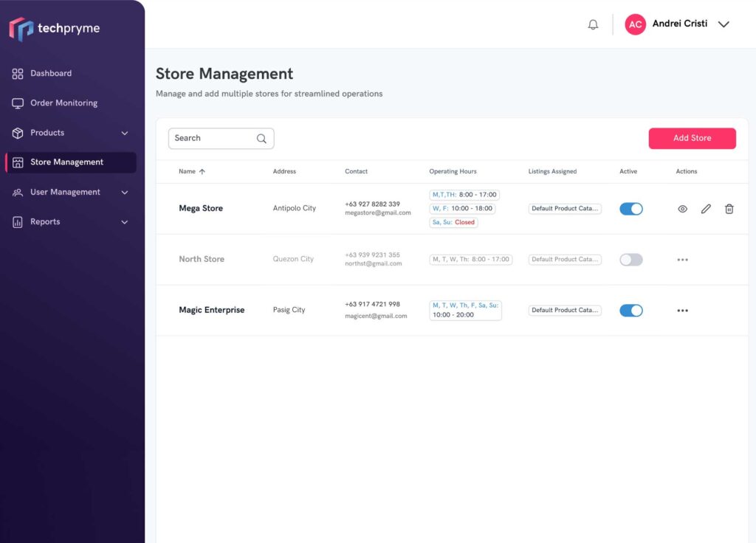Click the techpryme logo
This screenshot has height=543, width=756.
tap(55, 29)
